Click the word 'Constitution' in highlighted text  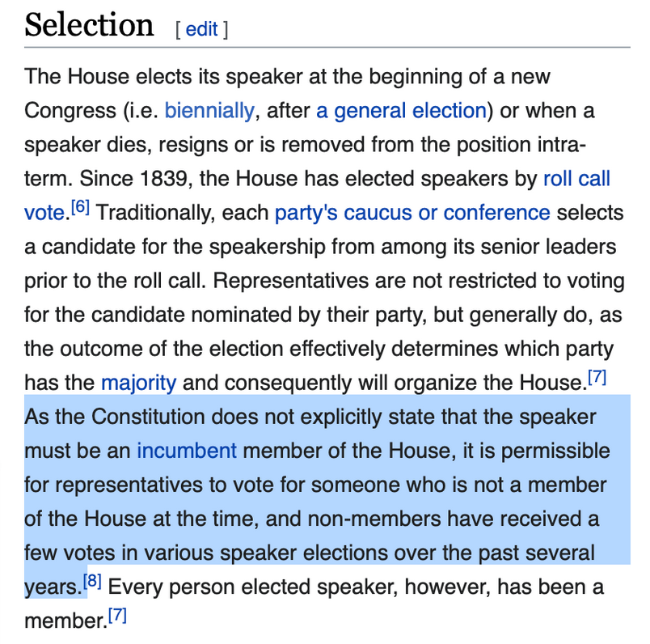click(149, 417)
